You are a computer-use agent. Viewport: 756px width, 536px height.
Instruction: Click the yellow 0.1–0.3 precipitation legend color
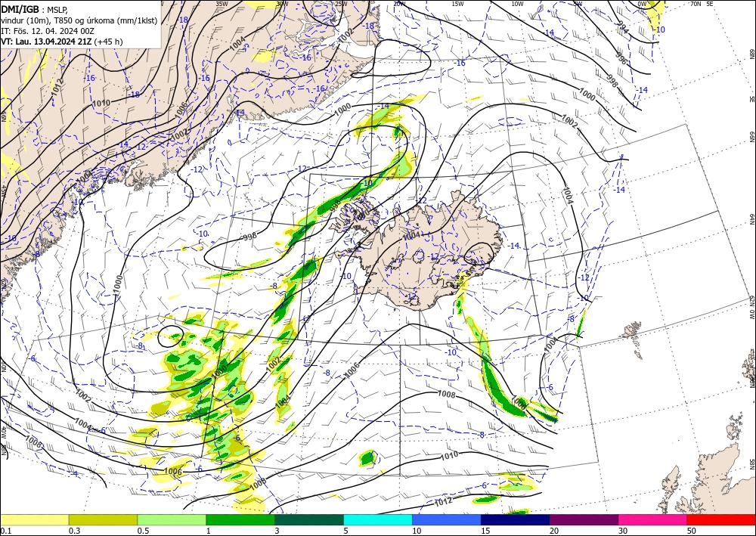pos(34,519)
